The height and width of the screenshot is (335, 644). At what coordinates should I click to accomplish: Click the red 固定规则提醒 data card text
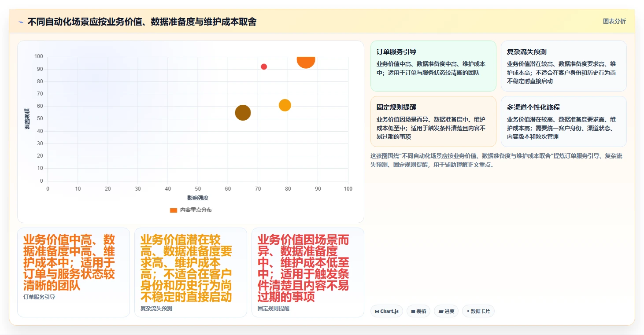click(x=303, y=269)
